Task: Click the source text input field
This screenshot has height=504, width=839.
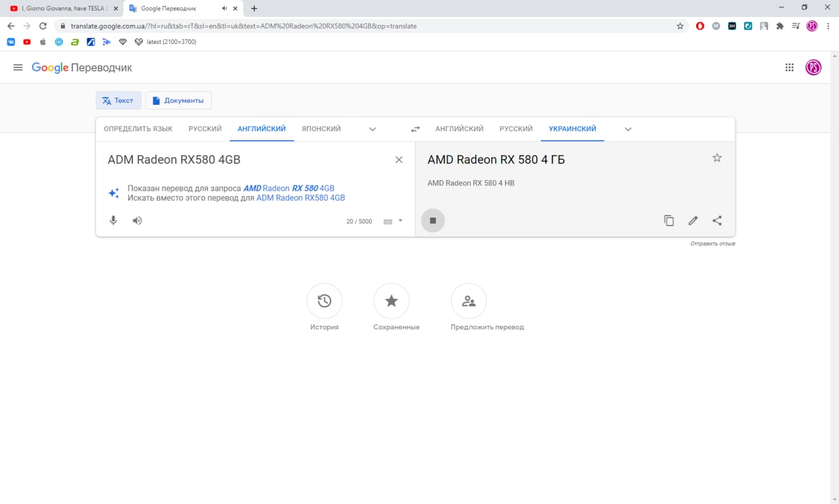Action: pyautogui.click(x=246, y=160)
